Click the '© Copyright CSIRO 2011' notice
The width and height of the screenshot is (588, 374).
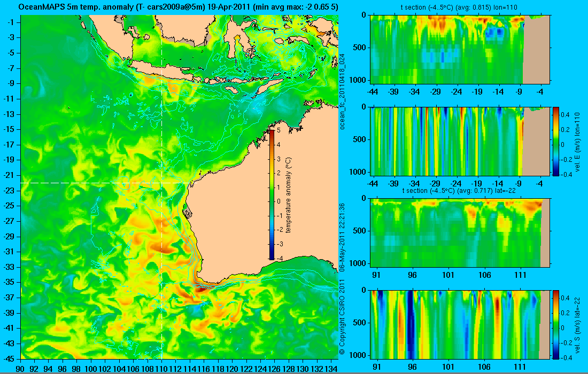[342, 317]
